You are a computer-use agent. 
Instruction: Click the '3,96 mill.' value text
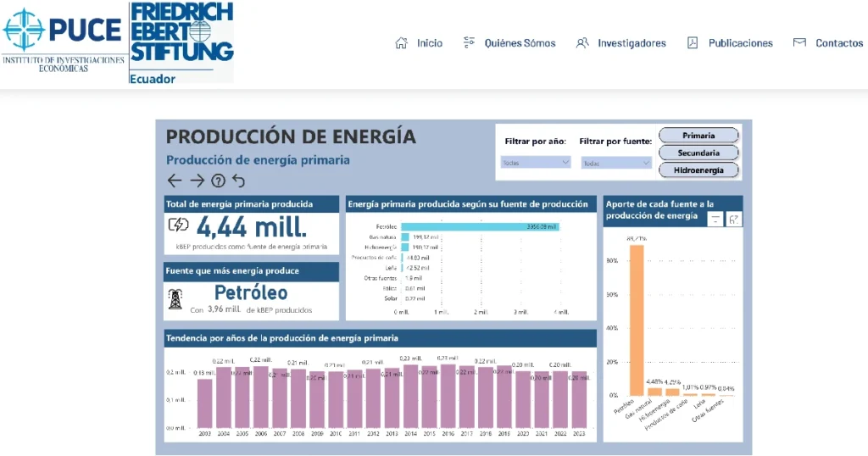[224, 309]
